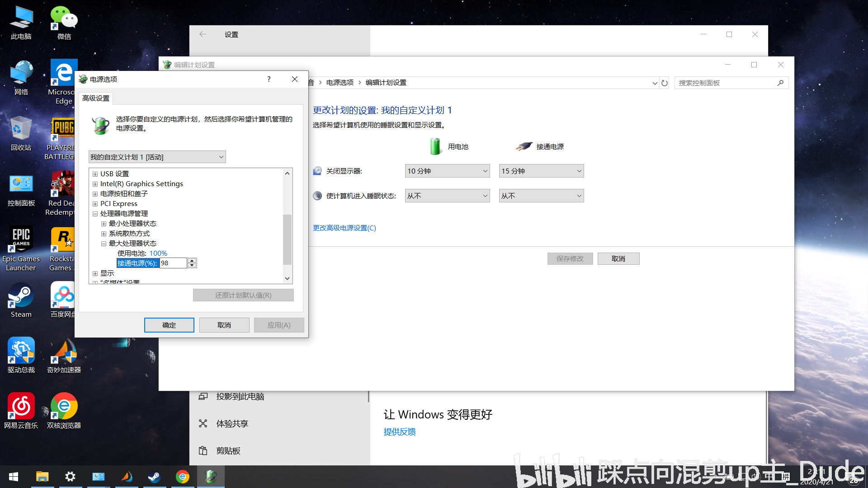Viewport: 868px width, 488px height.
Task: Open the power plan selection dropdown
Action: tap(157, 157)
